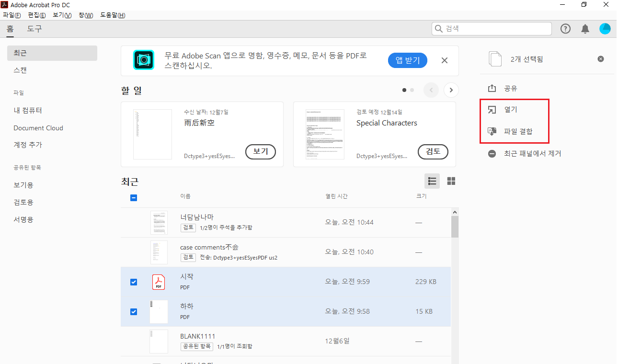Click the first page indicator dot in 할 일
Screen dimensions: 618x364
(x=404, y=90)
